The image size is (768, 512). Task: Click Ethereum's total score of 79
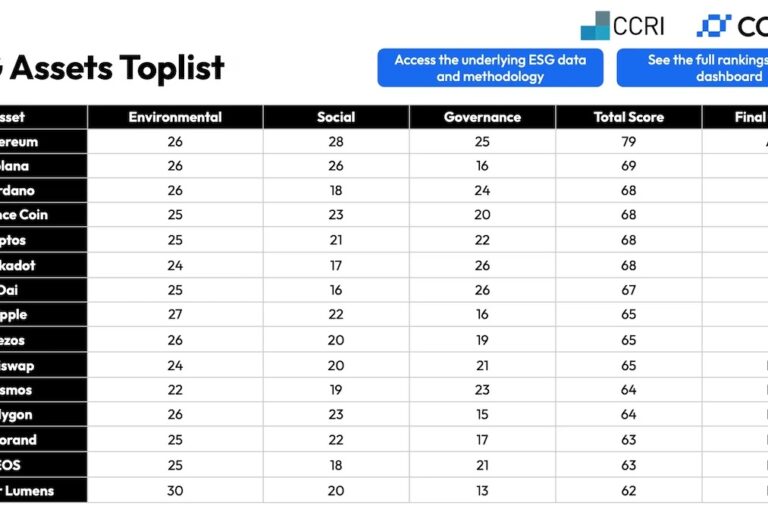(x=629, y=142)
